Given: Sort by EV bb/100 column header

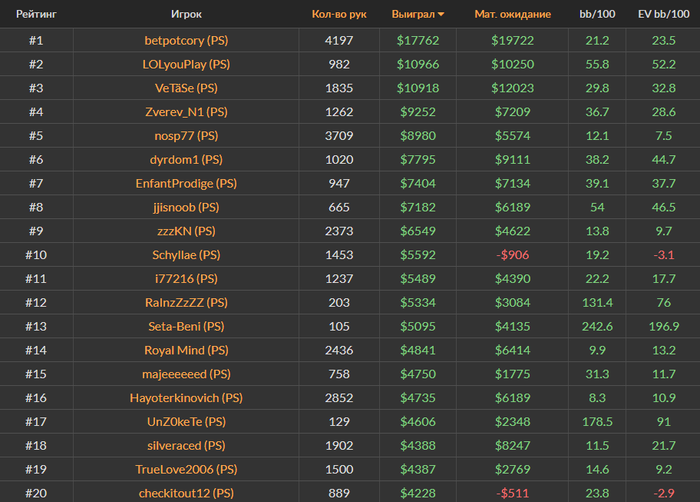Looking at the screenshot, I should (663, 15).
